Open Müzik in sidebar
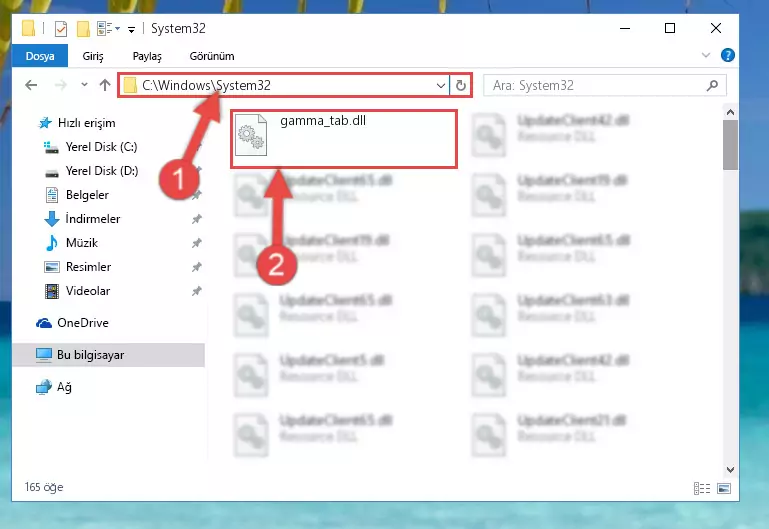 (x=82, y=243)
